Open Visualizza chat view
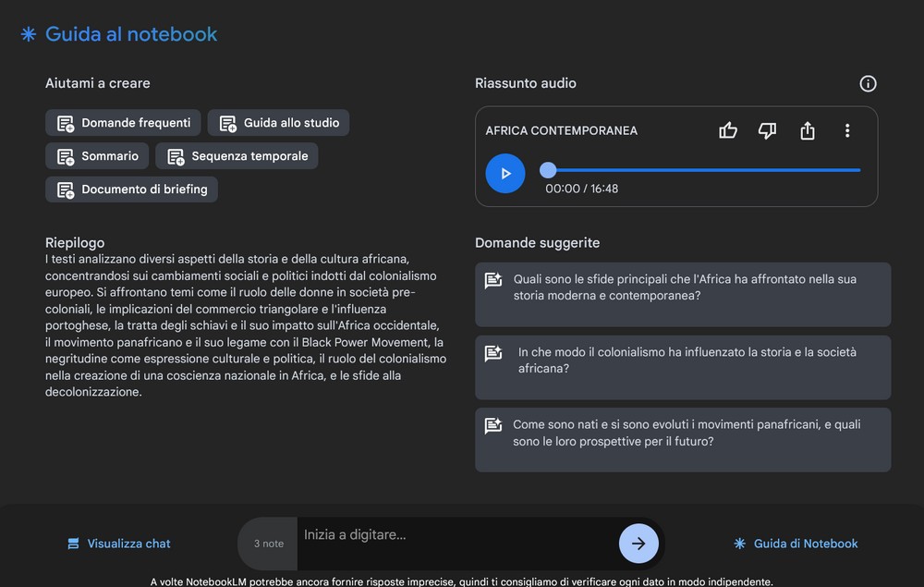The width and height of the screenshot is (924, 587). tap(119, 544)
